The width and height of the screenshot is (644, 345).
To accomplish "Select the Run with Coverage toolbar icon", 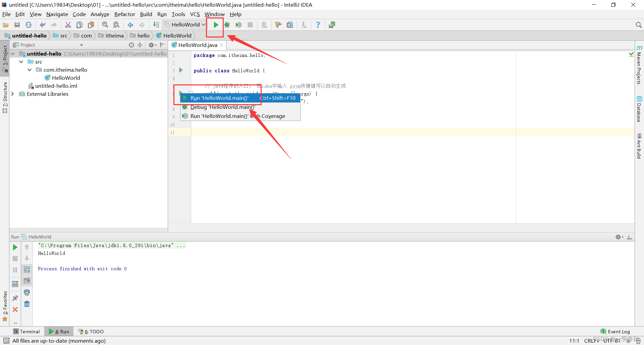I will (239, 24).
